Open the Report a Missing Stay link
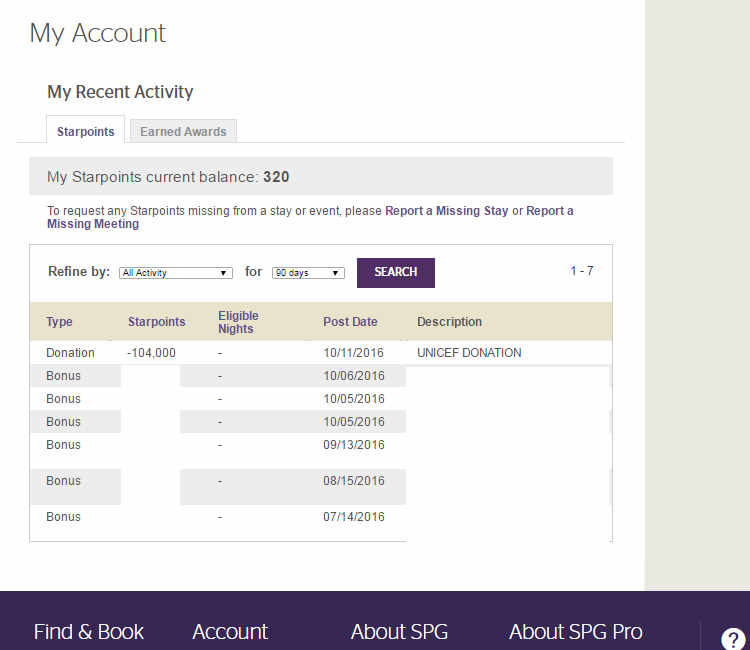This screenshot has height=650, width=750. [446, 211]
